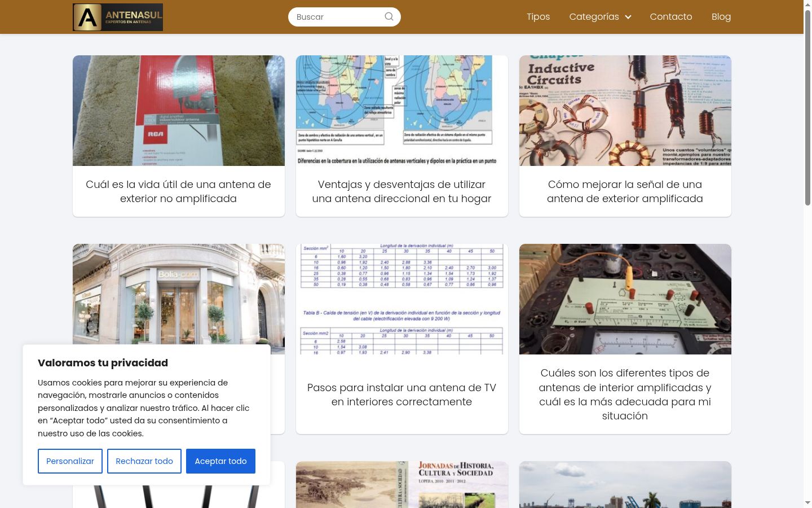Open the Bolia.com storefront thumbnail
This screenshot has width=812, height=508.
pos(179,294)
